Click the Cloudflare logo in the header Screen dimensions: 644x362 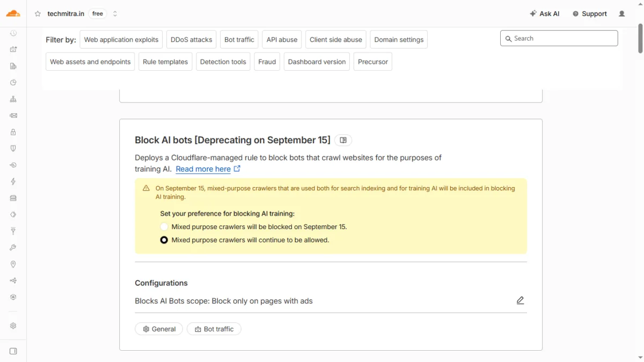(x=13, y=13)
